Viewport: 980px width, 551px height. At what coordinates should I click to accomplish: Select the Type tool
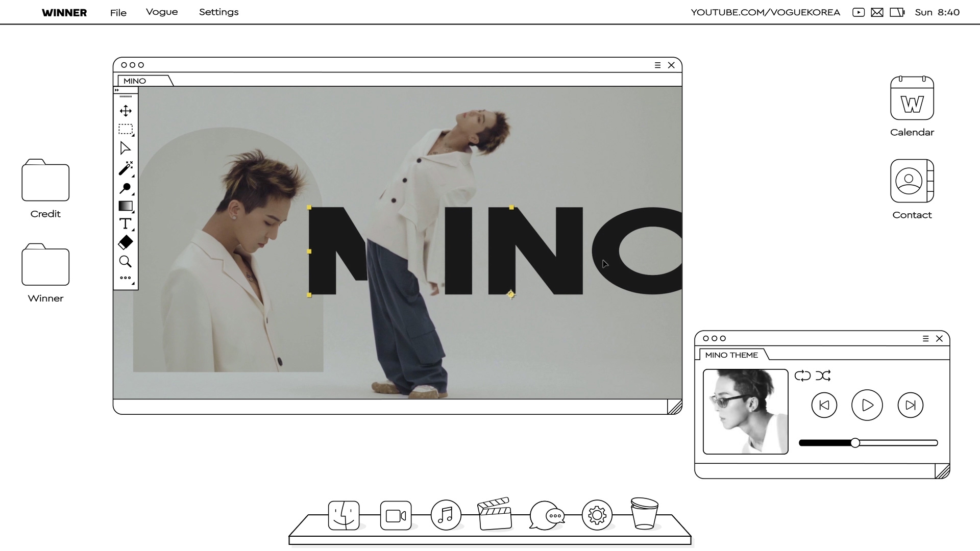[125, 224]
